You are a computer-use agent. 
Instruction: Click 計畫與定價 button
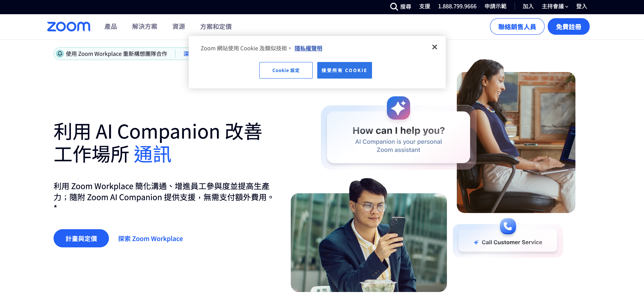coord(81,238)
